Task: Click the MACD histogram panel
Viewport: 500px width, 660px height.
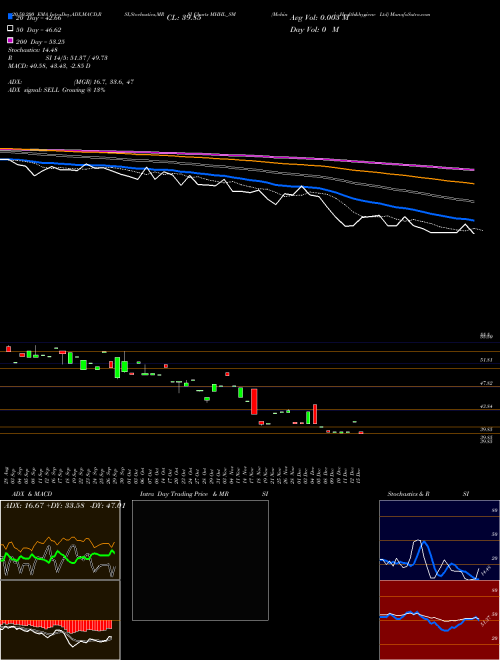Action: pos(60,620)
